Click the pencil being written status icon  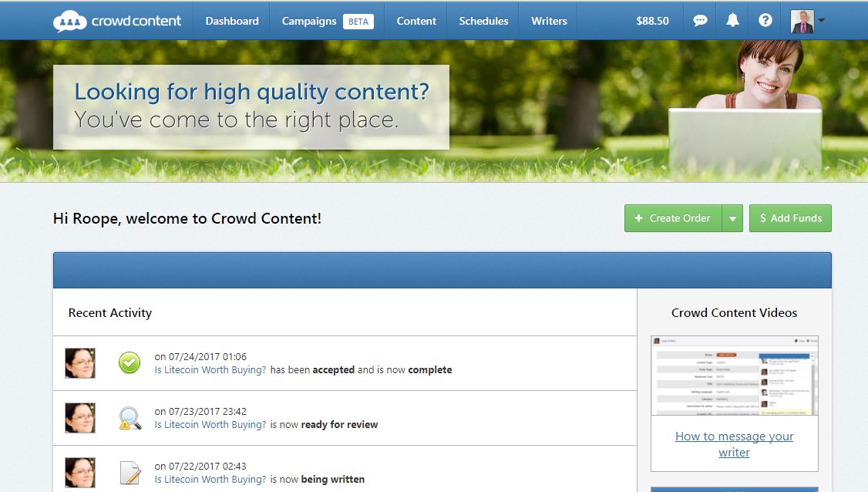pos(130,473)
